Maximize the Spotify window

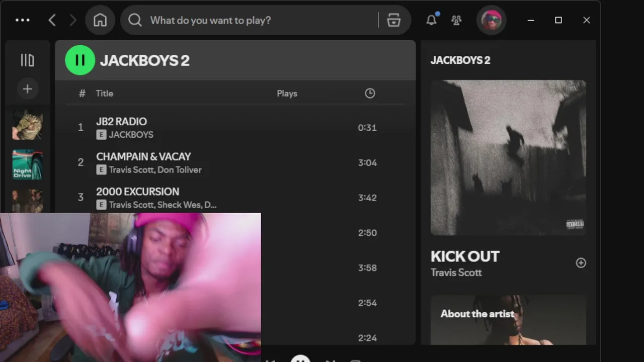point(558,20)
